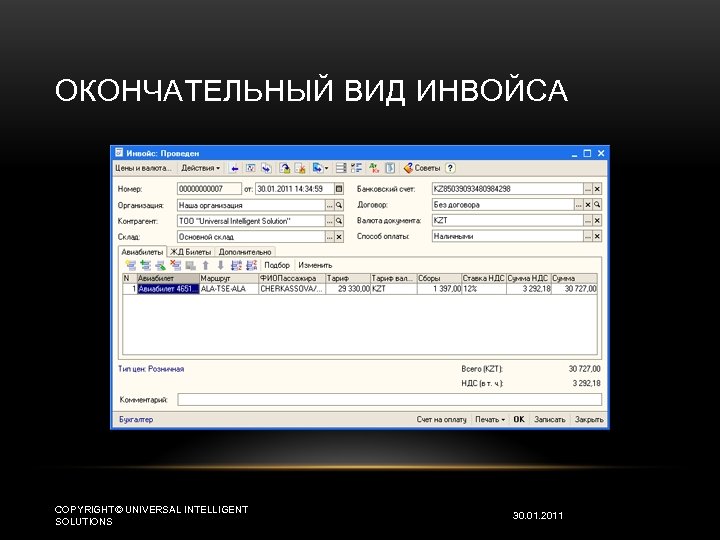Select the cell ALA-TSE-ALA
The image size is (720, 540).
click(229, 289)
